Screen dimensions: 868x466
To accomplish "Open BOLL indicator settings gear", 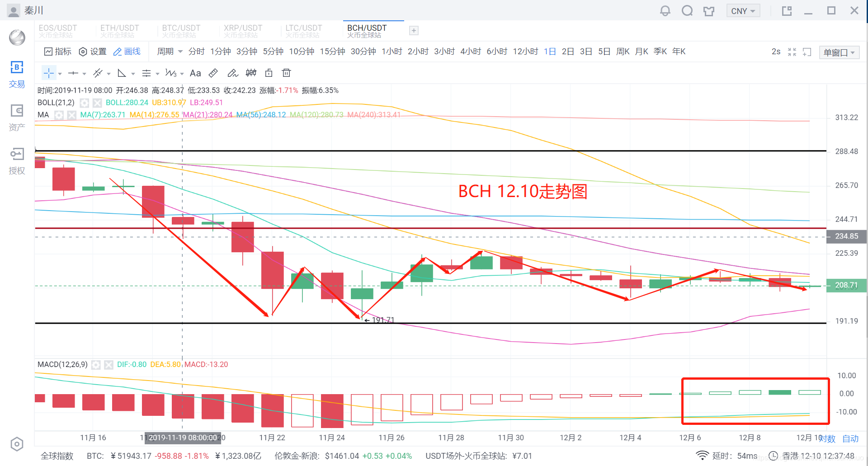I will 85,103.
